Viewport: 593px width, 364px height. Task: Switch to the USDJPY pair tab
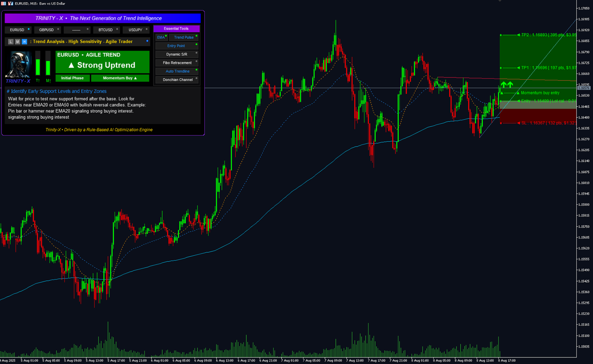coord(136,29)
